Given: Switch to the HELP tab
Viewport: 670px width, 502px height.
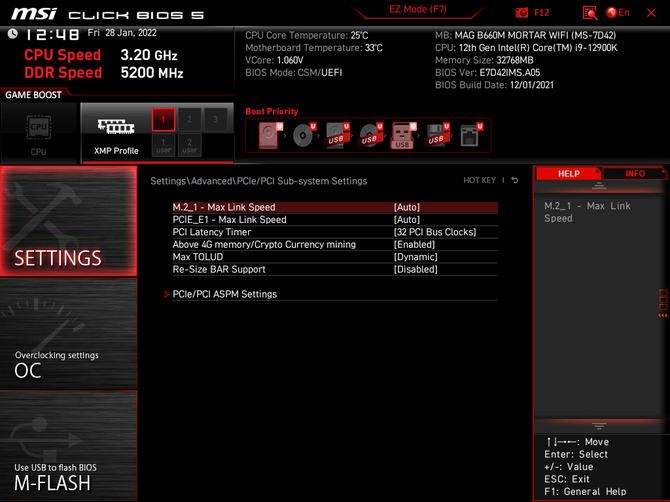Looking at the screenshot, I should 568,173.
